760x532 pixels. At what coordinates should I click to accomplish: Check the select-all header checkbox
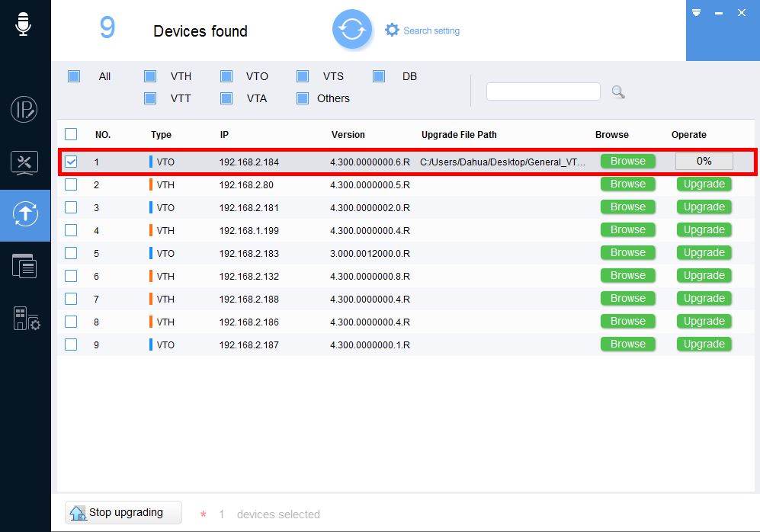pyautogui.click(x=71, y=134)
